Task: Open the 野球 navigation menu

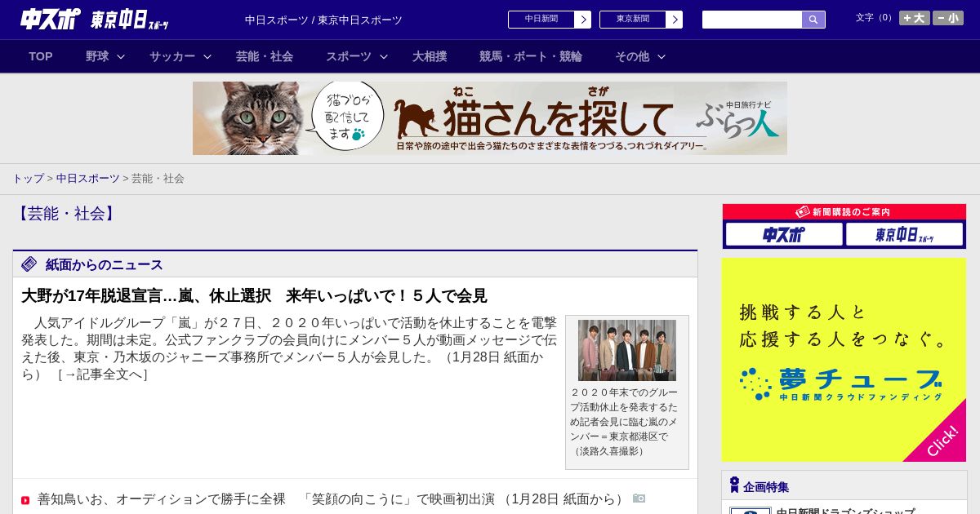Action: 97,56
